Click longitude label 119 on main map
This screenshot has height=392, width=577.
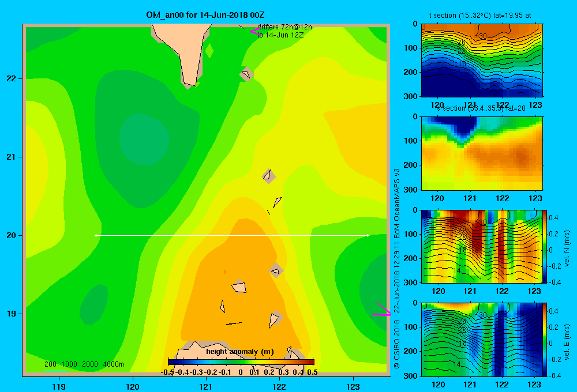tap(59, 386)
